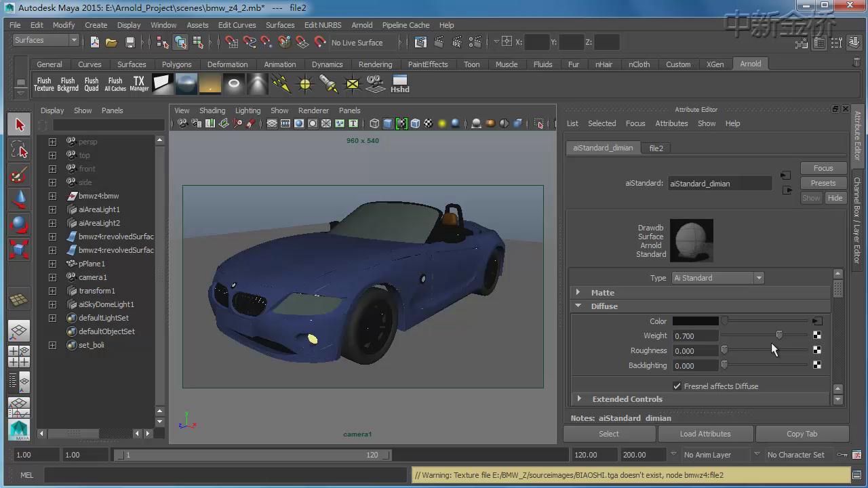Click the go to input connection icon
Screen dimensions: 868x488
tap(785, 176)
